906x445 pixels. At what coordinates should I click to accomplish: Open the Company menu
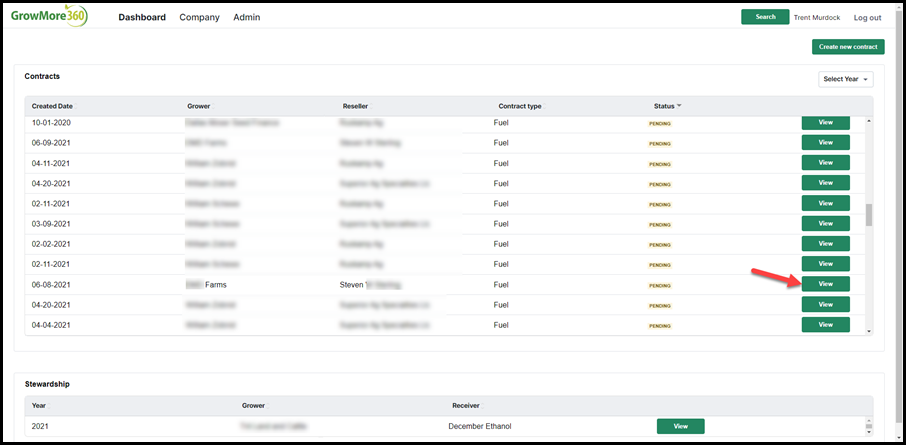point(199,17)
